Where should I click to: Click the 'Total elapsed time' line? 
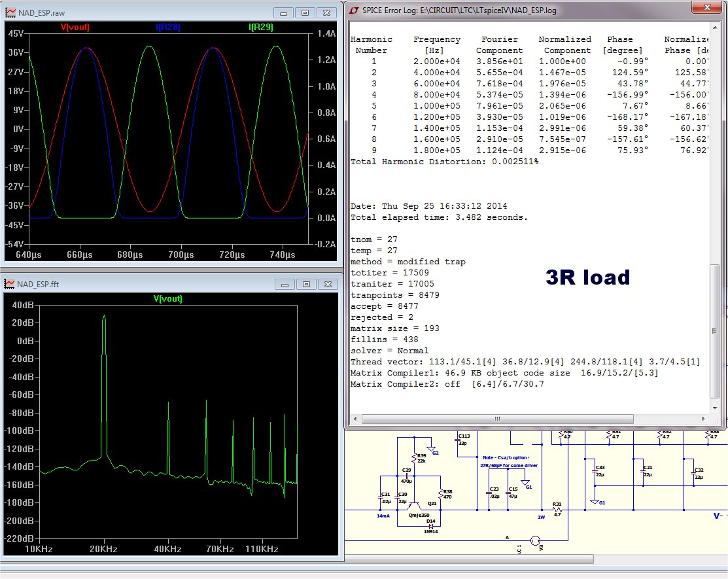(x=439, y=217)
